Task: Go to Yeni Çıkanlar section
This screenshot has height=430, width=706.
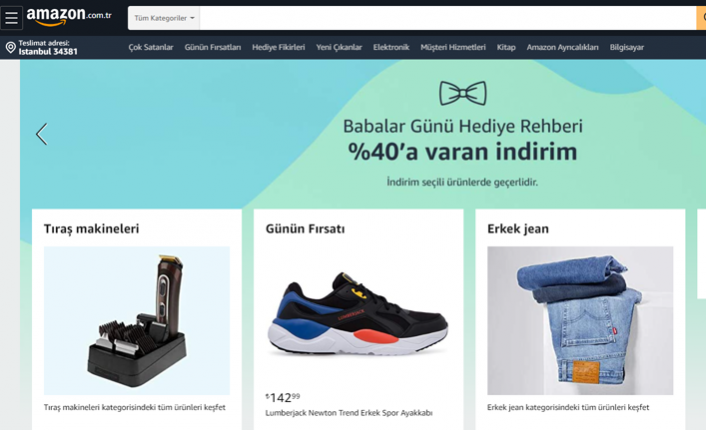Action: (x=339, y=47)
